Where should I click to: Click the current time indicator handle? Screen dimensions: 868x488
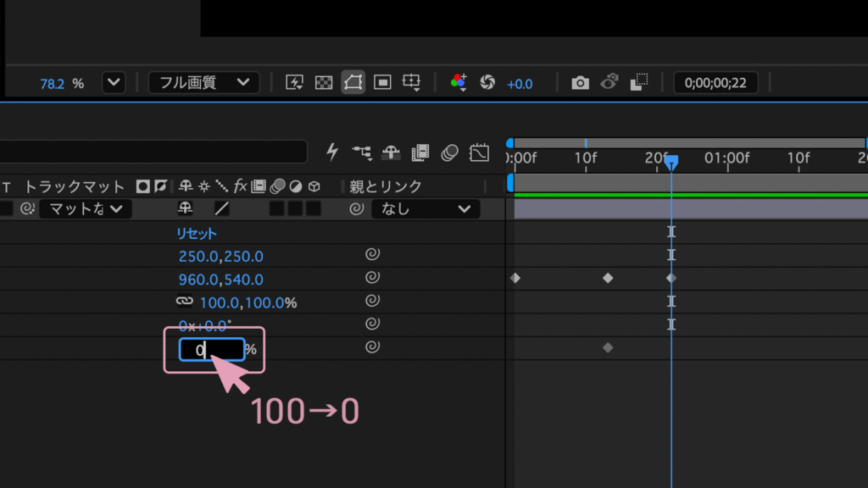tap(671, 162)
